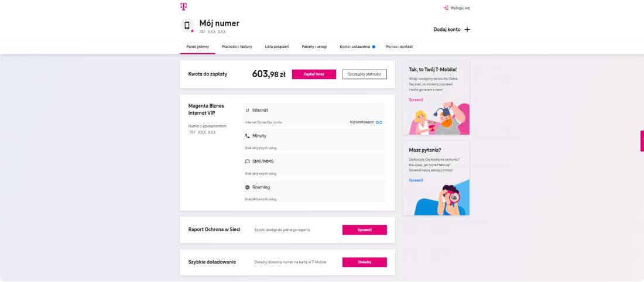Open the Płatności i faktury tab
The width and height of the screenshot is (644, 282).
(237, 46)
